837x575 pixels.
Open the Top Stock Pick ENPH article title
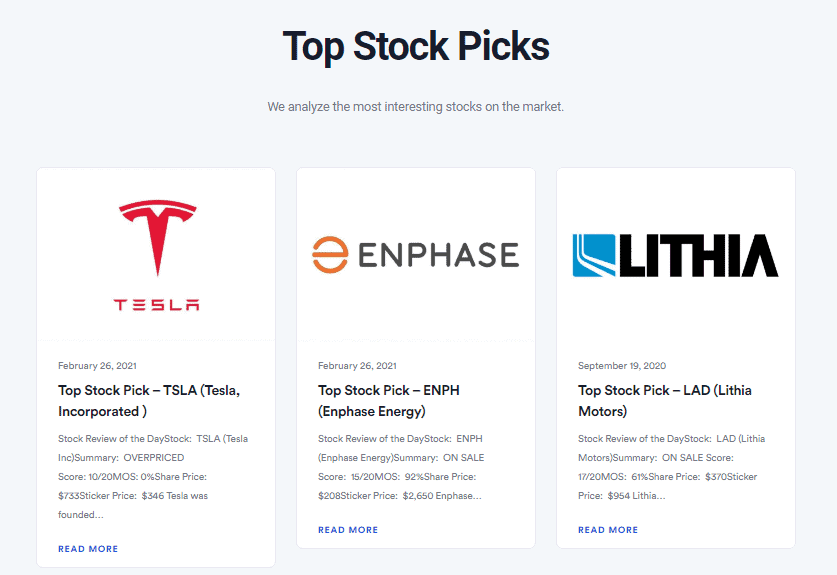click(x=389, y=400)
